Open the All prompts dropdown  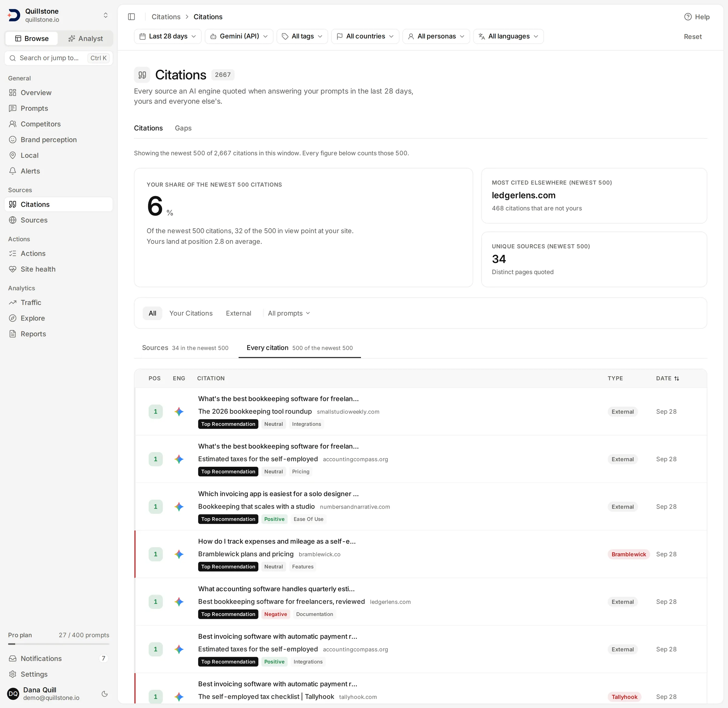(289, 313)
